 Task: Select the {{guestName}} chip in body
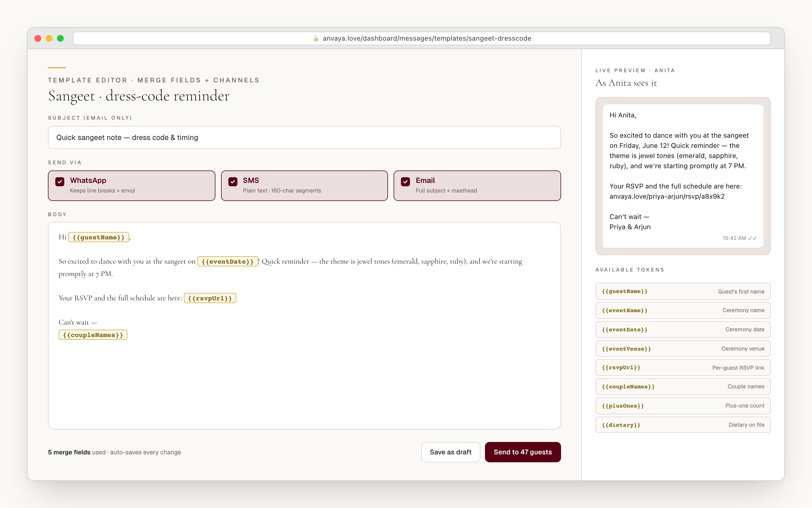(99, 237)
